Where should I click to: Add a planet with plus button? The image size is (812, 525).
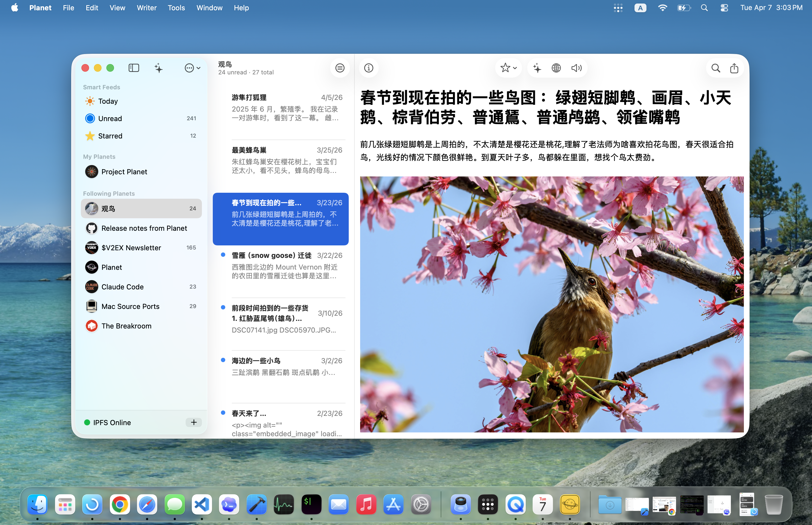194,422
